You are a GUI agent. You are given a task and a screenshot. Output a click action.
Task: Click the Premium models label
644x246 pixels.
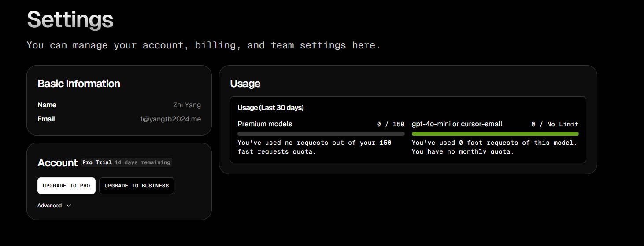265,124
